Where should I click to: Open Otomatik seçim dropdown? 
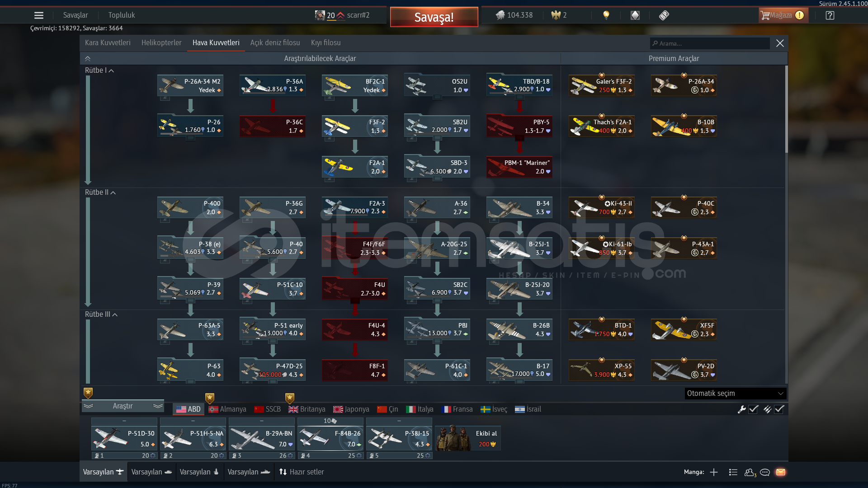click(736, 394)
